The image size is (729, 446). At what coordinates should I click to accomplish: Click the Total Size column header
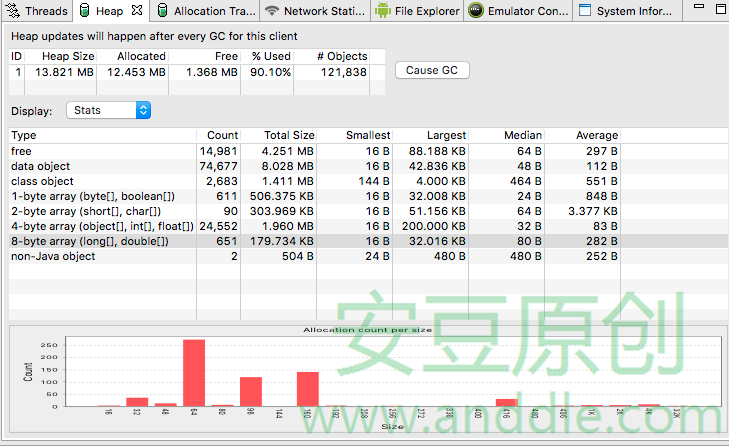point(278,135)
